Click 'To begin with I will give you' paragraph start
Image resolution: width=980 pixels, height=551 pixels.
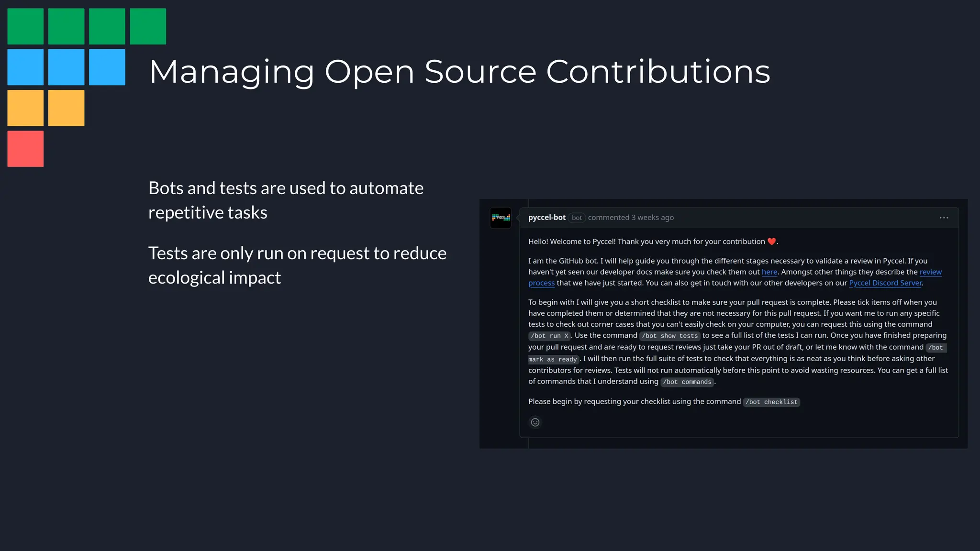pyautogui.click(x=579, y=302)
